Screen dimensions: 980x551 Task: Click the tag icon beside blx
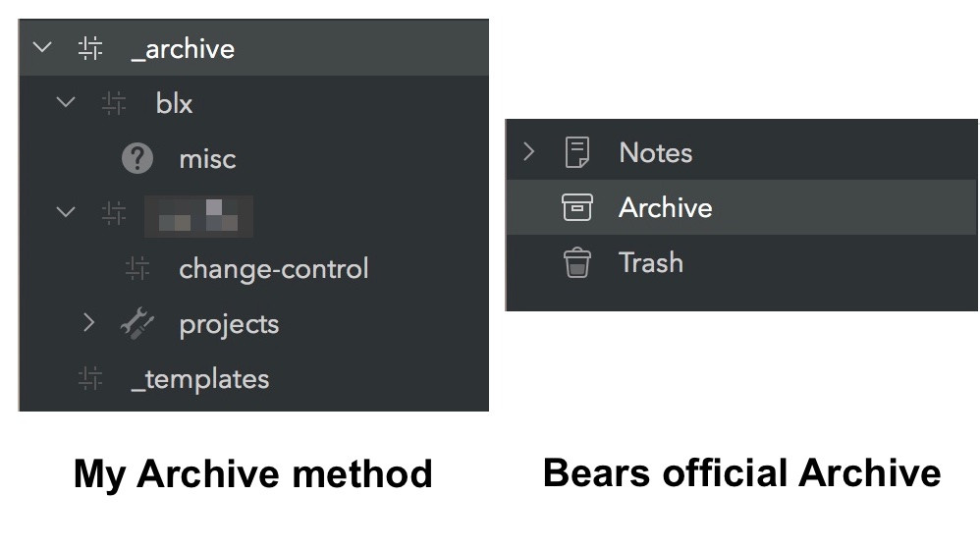(x=114, y=102)
